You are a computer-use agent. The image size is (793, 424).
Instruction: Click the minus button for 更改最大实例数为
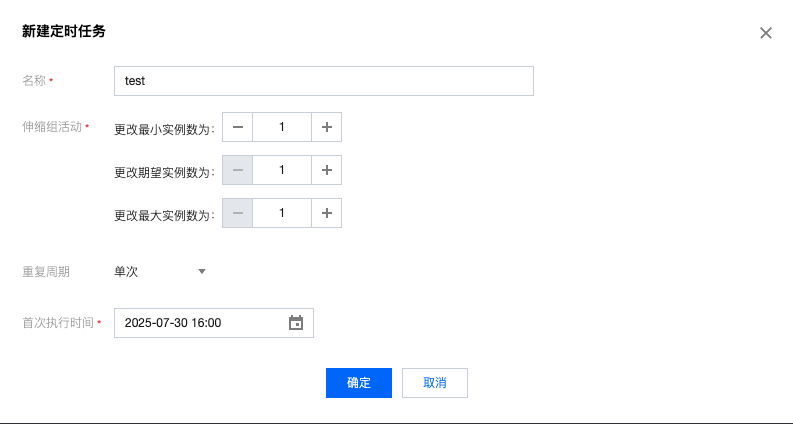click(x=237, y=213)
